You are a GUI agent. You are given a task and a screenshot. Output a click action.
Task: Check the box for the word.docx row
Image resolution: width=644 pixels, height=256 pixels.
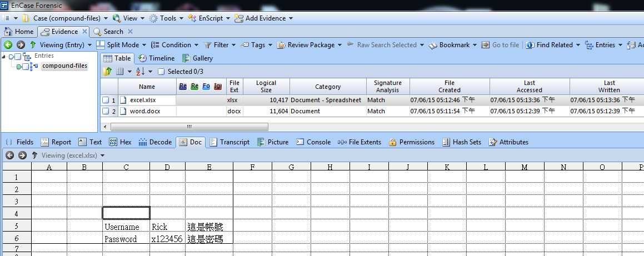[106, 111]
